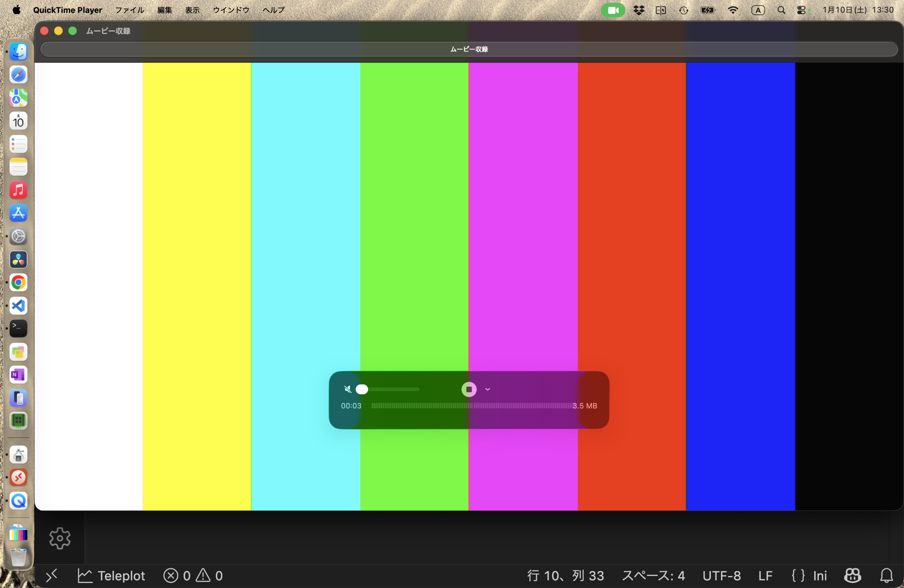This screenshot has height=588, width=904.
Task: Click the muted speaker icon
Action: tap(347, 389)
